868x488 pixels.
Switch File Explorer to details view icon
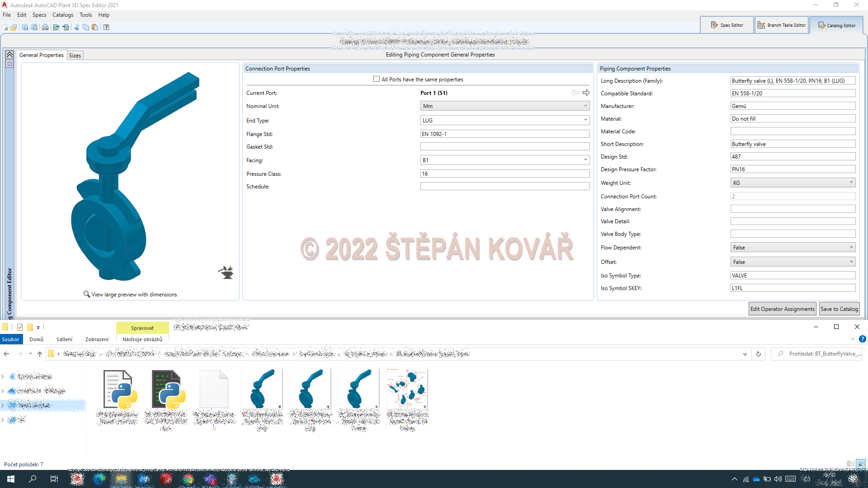[x=851, y=464]
